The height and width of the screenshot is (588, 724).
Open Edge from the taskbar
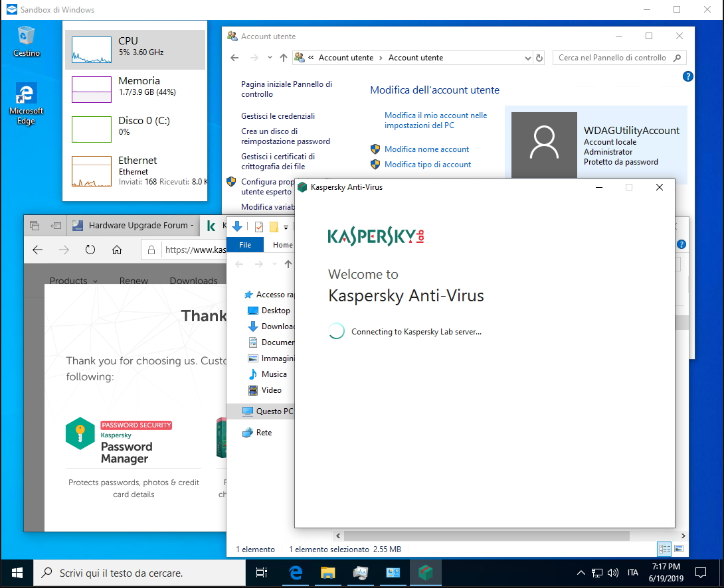tap(296, 573)
